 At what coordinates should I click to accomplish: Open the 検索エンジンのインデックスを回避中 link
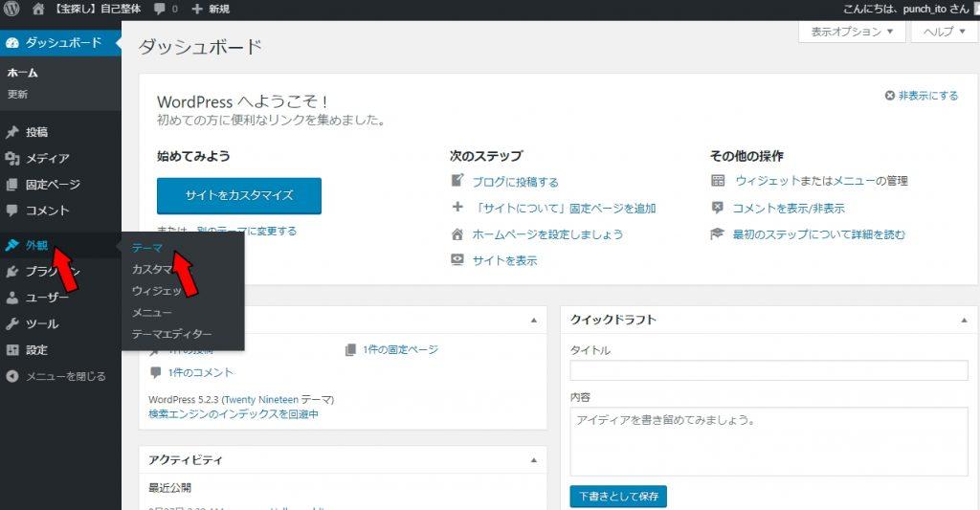point(234,413)
